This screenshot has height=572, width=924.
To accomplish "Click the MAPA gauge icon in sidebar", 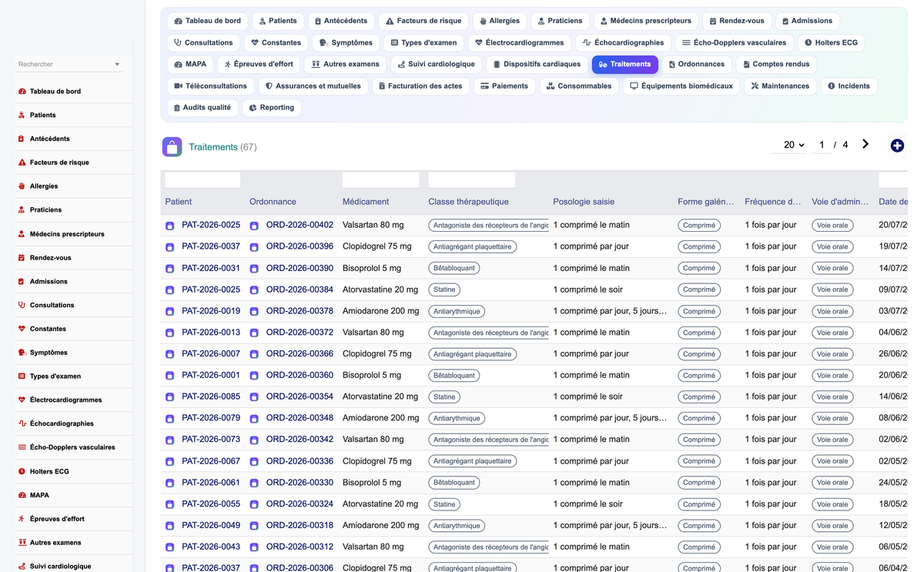I will click(x=22, y=495).
